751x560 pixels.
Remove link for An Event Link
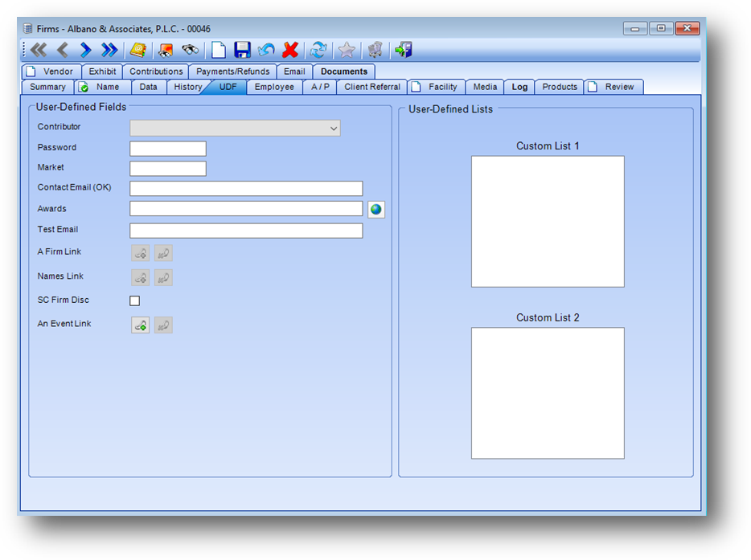click(163, 325)
